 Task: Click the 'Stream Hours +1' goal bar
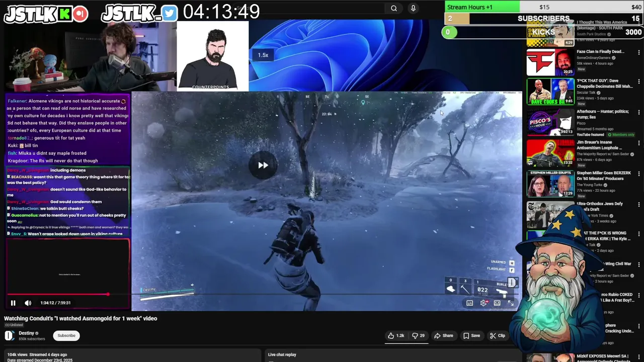544,7
